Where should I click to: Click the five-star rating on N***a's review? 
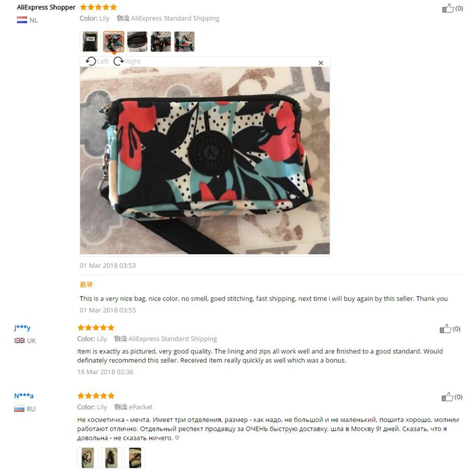coord(96,396)
